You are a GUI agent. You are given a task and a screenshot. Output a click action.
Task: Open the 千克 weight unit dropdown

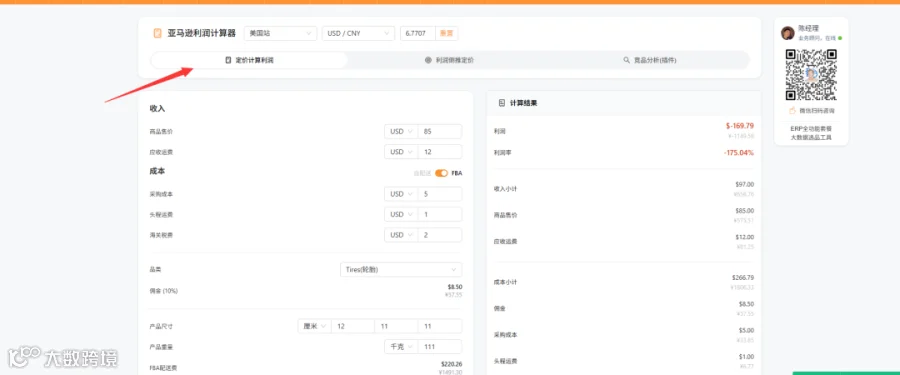(401, 347)
